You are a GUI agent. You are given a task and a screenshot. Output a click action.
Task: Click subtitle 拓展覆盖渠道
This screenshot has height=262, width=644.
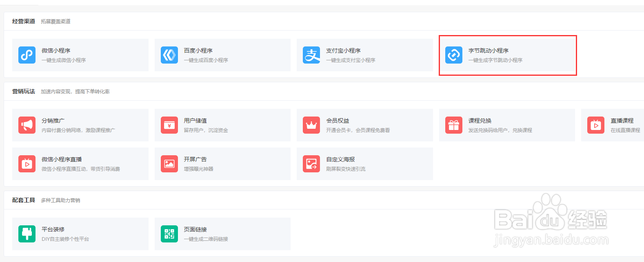pos(56,22)
